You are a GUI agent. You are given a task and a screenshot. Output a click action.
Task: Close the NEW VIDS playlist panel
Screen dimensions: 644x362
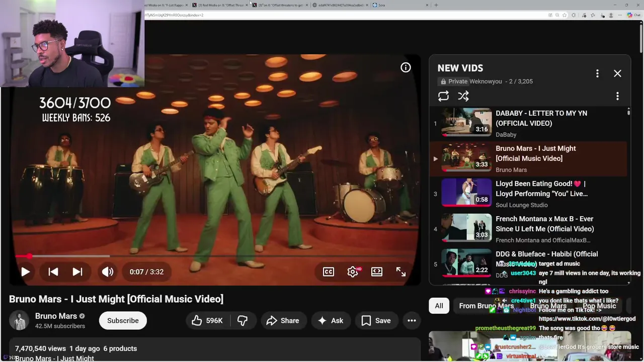point(617,73)
